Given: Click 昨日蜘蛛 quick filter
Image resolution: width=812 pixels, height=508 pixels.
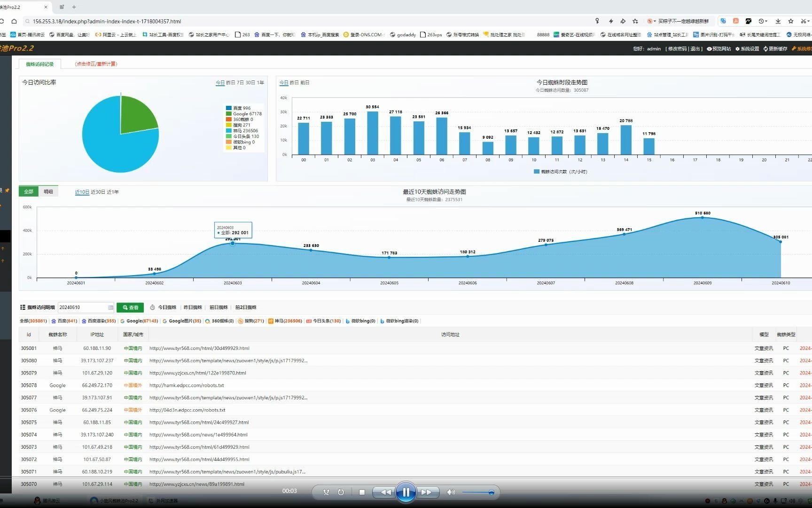Looking at the screenshot, I should 193,308.
